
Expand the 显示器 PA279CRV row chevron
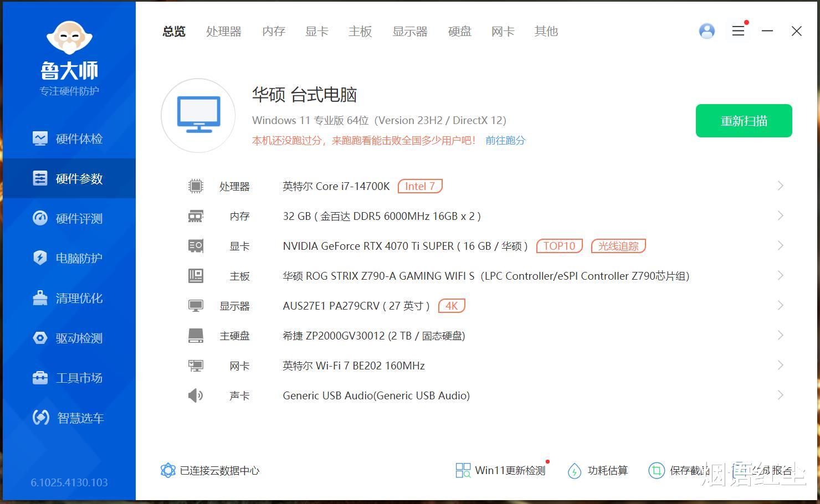[780, 306]
